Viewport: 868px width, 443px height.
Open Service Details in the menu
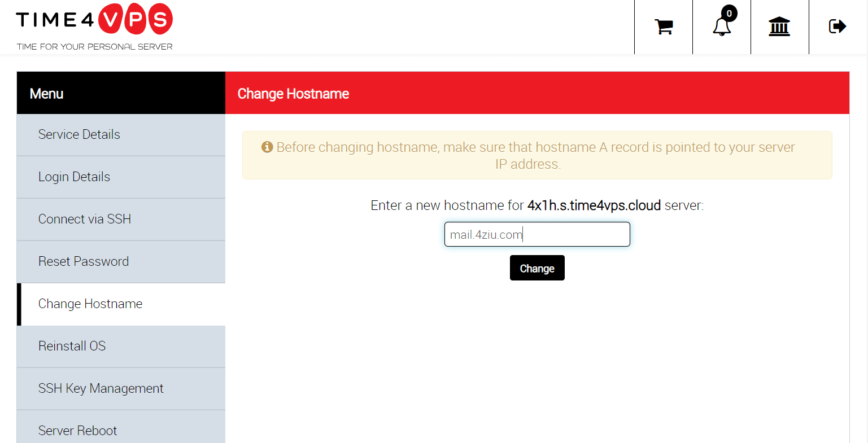(x=79, y=134)
